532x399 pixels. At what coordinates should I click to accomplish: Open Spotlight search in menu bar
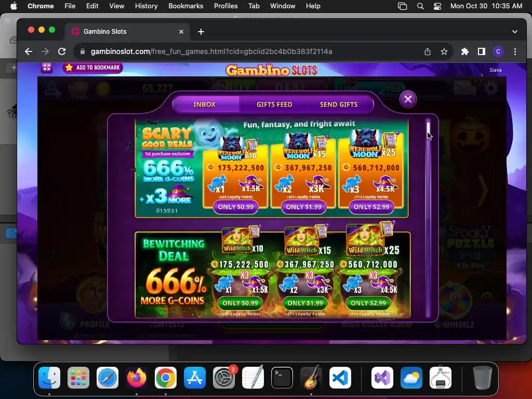tap(420, 6)
